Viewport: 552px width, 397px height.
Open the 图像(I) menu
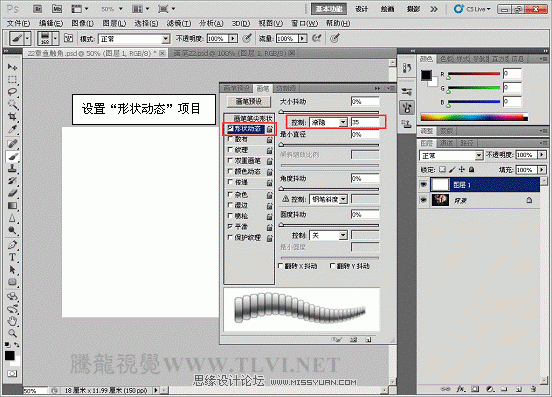tap(82, 23)
